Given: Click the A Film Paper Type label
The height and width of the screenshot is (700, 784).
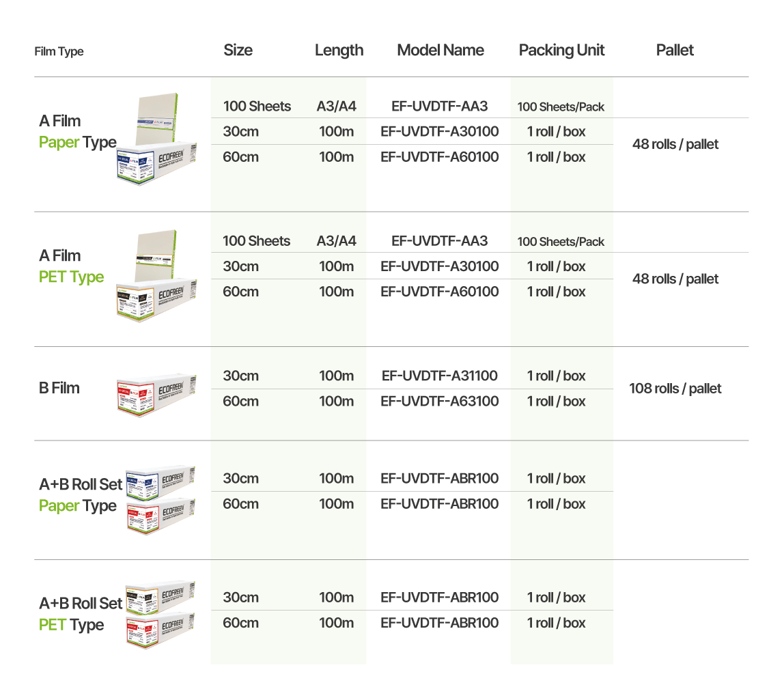Looking at the screenshot, I should (77, 132).
